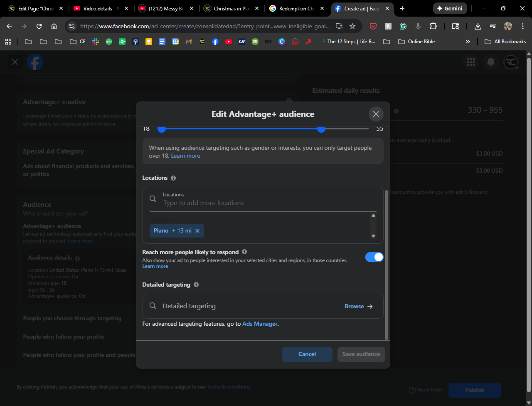The width and height of the screenshot is (532, 406).
Task: Open the Ads Manager link
Action: coord(260,324)
